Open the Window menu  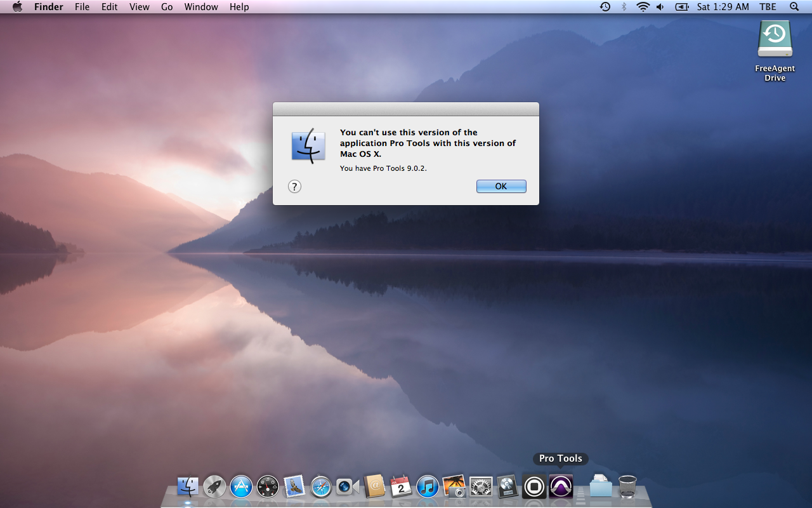pos(201,7)
